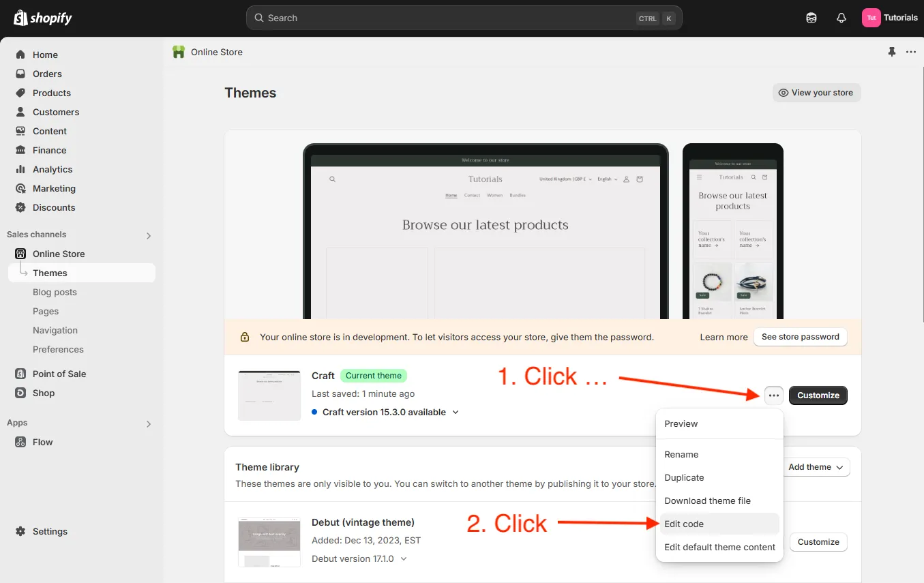Click the more actions ellipsis near the pin
This screenshot has width=924, height=583.
(911, 52)
